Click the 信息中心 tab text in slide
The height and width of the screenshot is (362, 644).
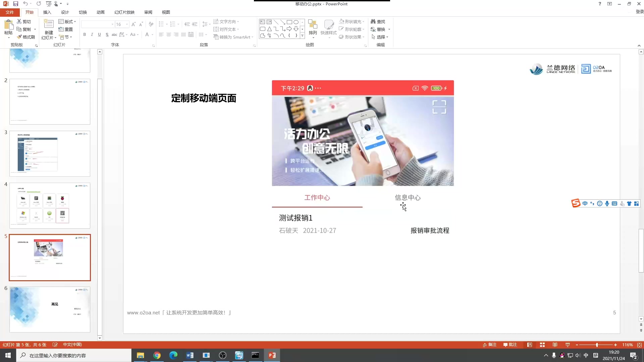408,198
